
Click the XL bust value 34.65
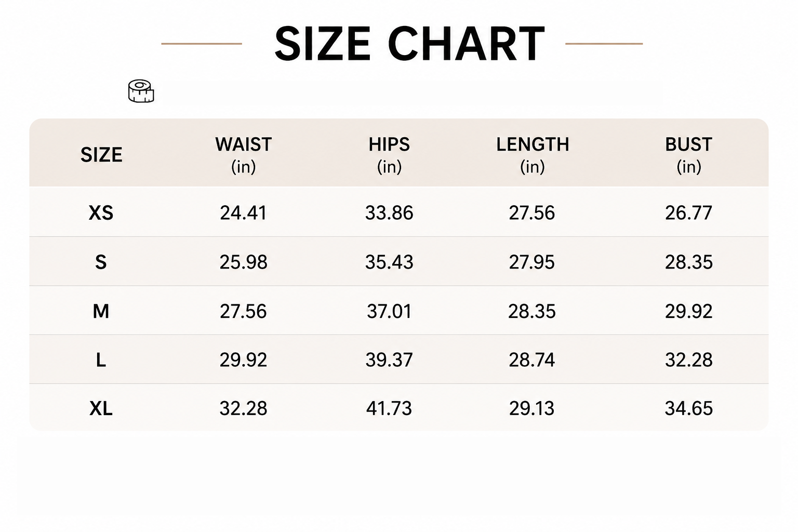pos(689,408)
